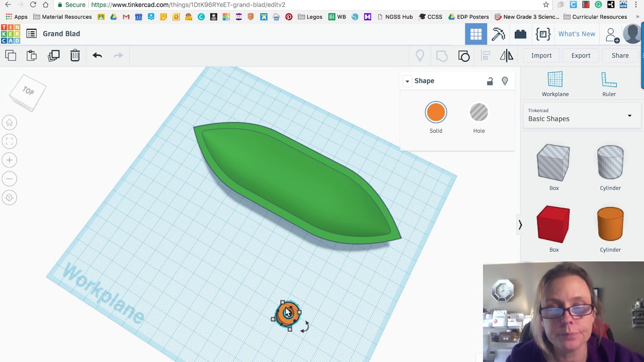Zoom out with the minus icon
The image size is (644, 362).
(x=9, y=178)
